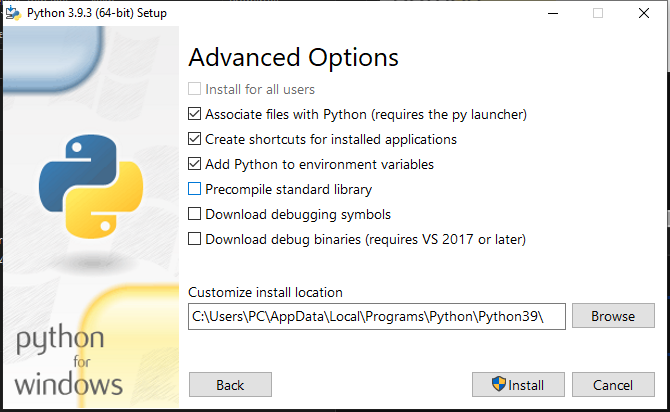The image size is (670, 412).
Task: Uncheck Create shortcuts for installed applications
Action: [194, 139]
